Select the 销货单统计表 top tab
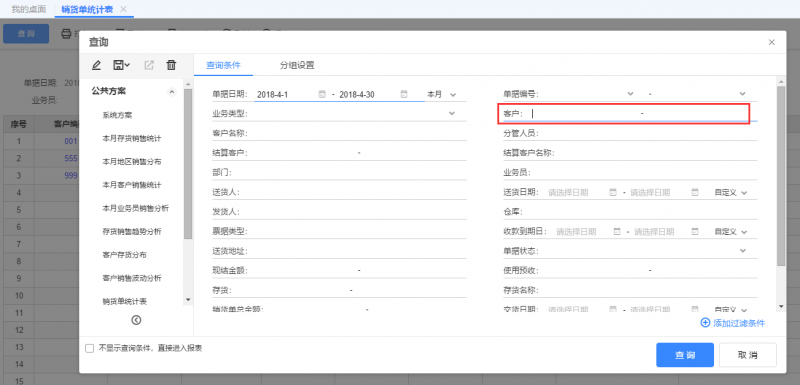Screen dimensions: 800x385 pyautogui.click(x=87, y=9)
